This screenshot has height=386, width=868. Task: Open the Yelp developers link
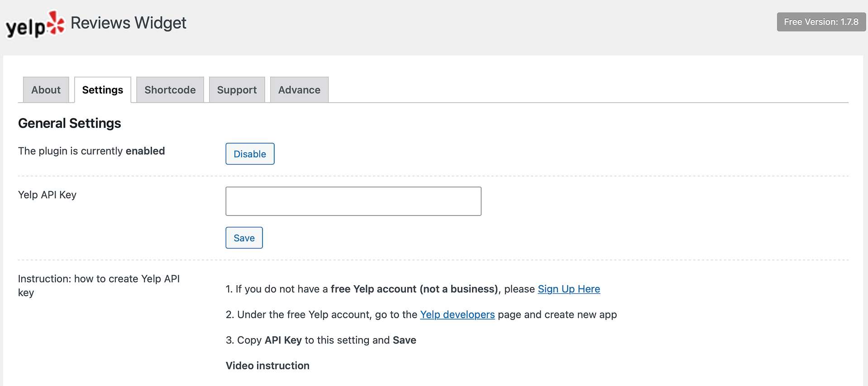click(x=457, y=315)
